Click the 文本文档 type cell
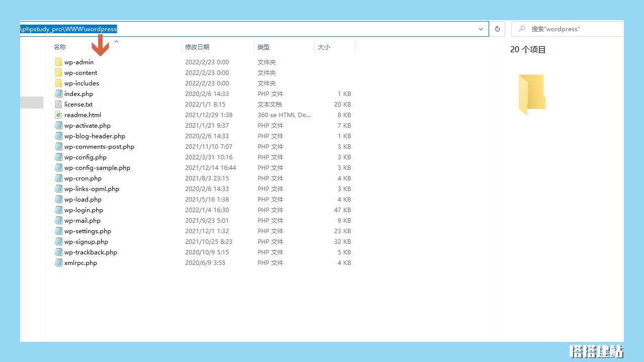 [270, 105]
